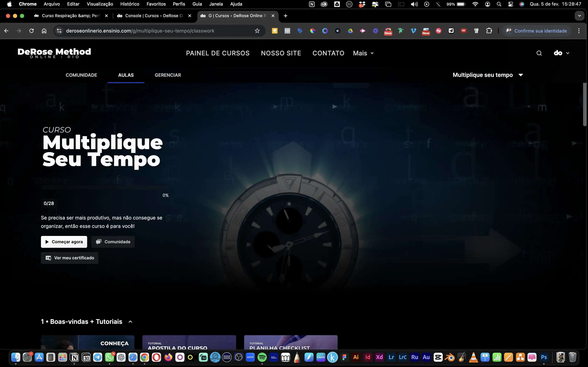
Task: Open Chrome's three-dot menu
Action: point(579,31)
